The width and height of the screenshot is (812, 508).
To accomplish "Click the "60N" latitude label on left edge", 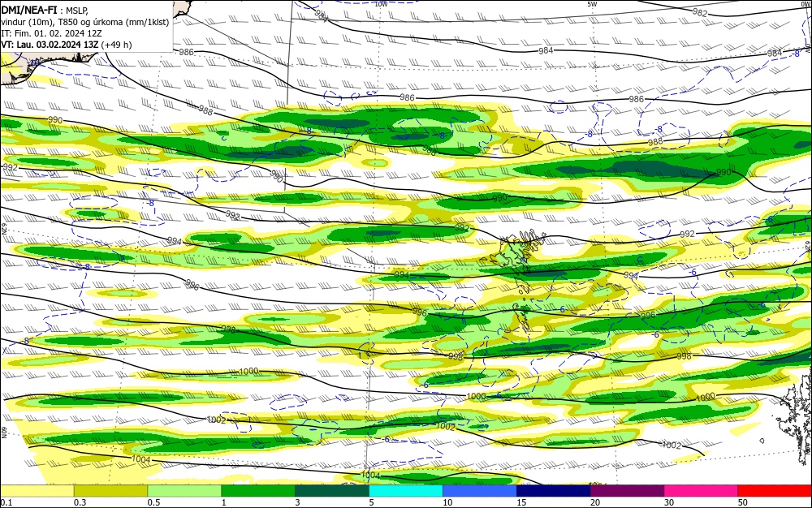I will [3, 433].
